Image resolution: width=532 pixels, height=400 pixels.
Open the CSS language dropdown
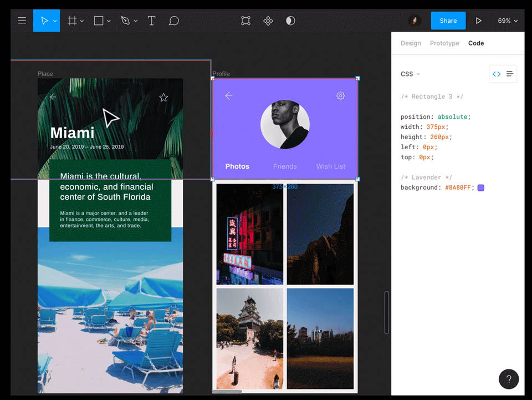coord(410,74)
